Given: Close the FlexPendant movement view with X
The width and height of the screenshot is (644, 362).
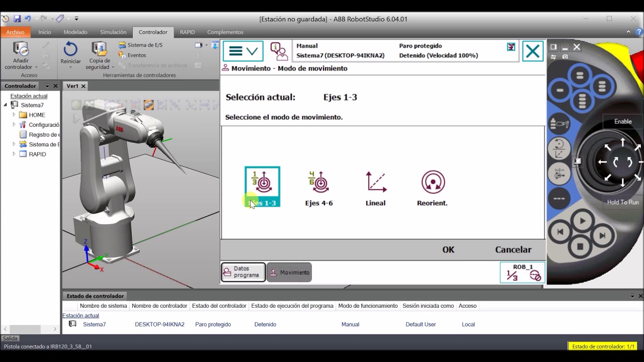Looking at the screenshot, I should [533, 51].
